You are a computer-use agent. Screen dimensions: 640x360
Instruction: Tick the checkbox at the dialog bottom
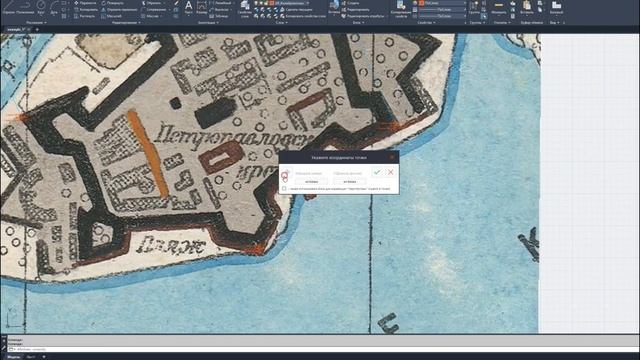(x=284, y=189)
